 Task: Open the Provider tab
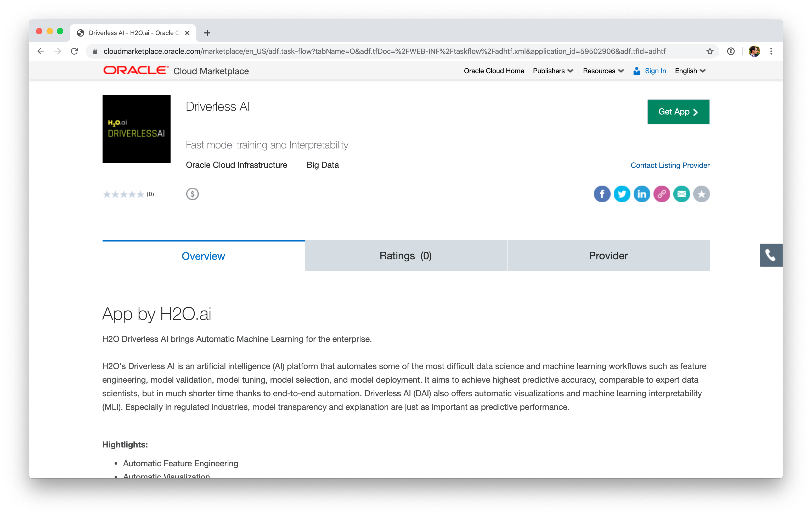click(x=608, y=255)
